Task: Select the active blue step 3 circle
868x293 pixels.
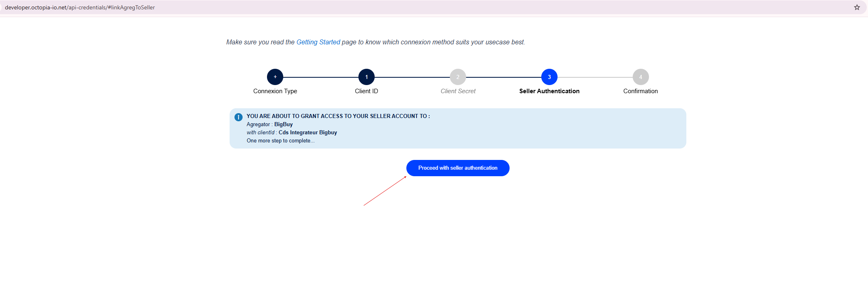Action: (549, 77)
